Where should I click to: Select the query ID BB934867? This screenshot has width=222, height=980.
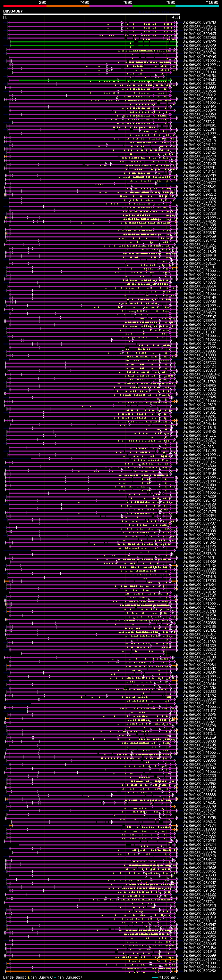13,11
